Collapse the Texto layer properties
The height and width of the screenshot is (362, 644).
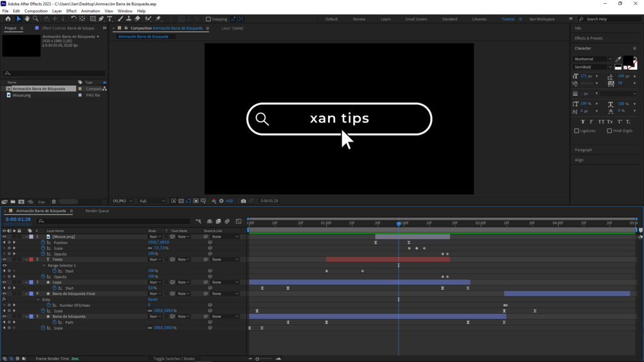coord(27,259)
